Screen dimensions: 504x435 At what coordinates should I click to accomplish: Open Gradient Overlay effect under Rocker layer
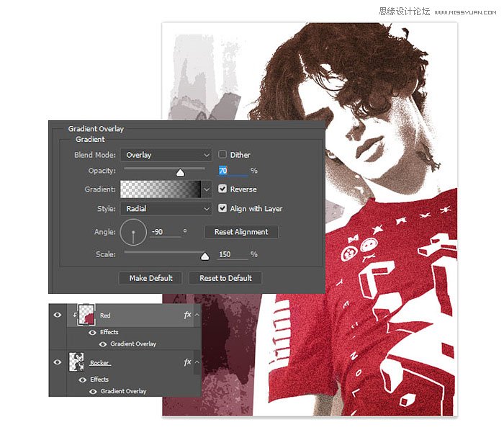[123, 391]
